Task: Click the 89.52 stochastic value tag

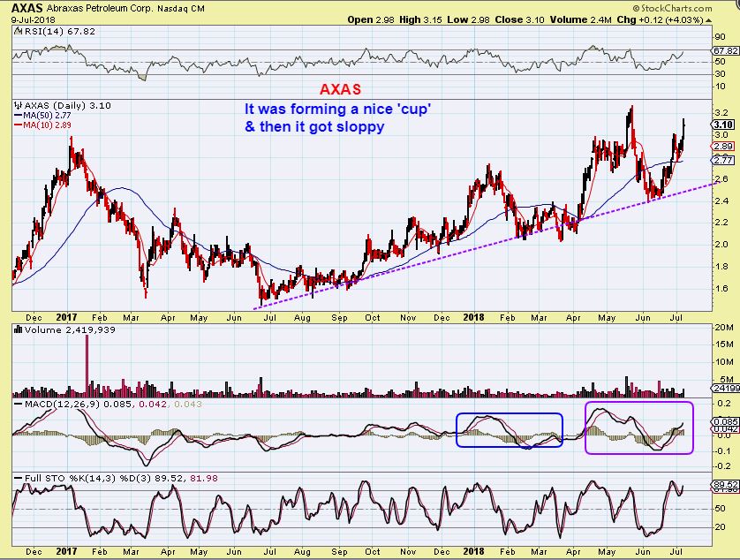Action: coord(726,485)
